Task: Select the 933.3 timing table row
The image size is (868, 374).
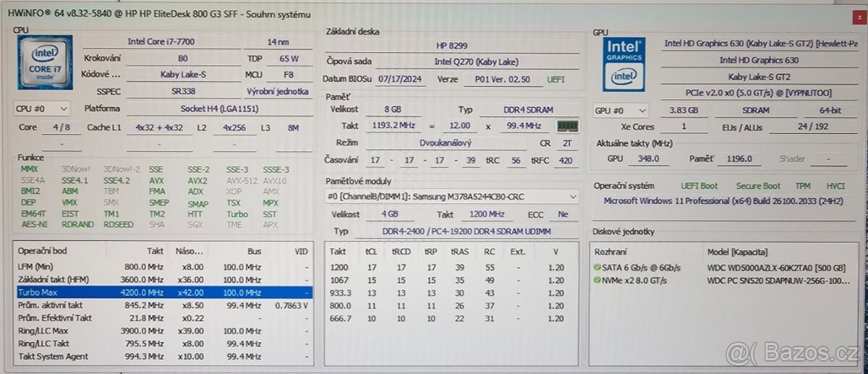Action: click(x=452, y=293)
